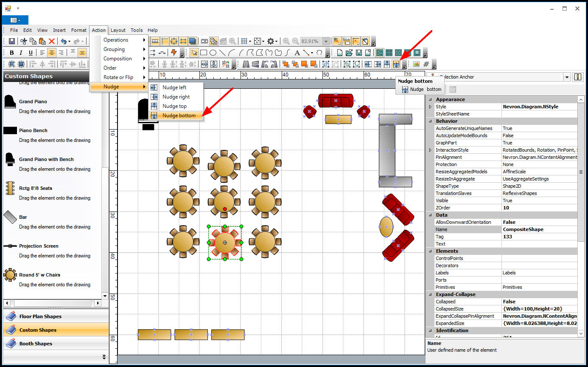The height and width of the screenshot is (367, 588).
Task: Select the Pointer selection tool
Action: point(194,53)
